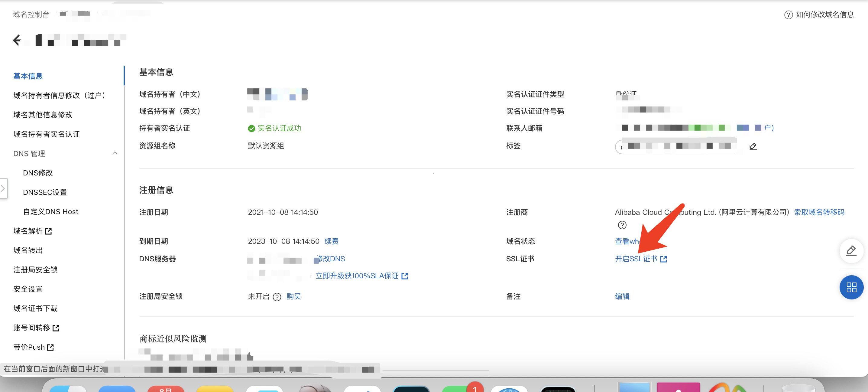Select 基本信息 in sidebar

(28, 76)
